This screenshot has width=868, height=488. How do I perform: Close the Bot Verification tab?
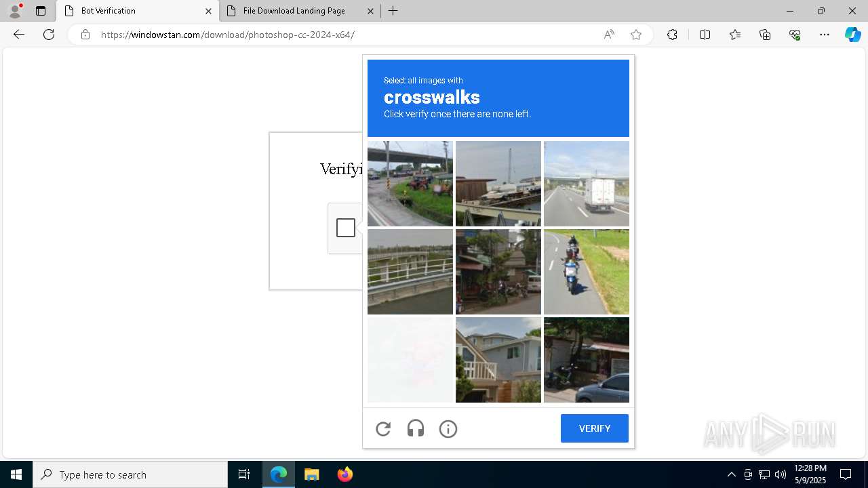coord(208,11)
